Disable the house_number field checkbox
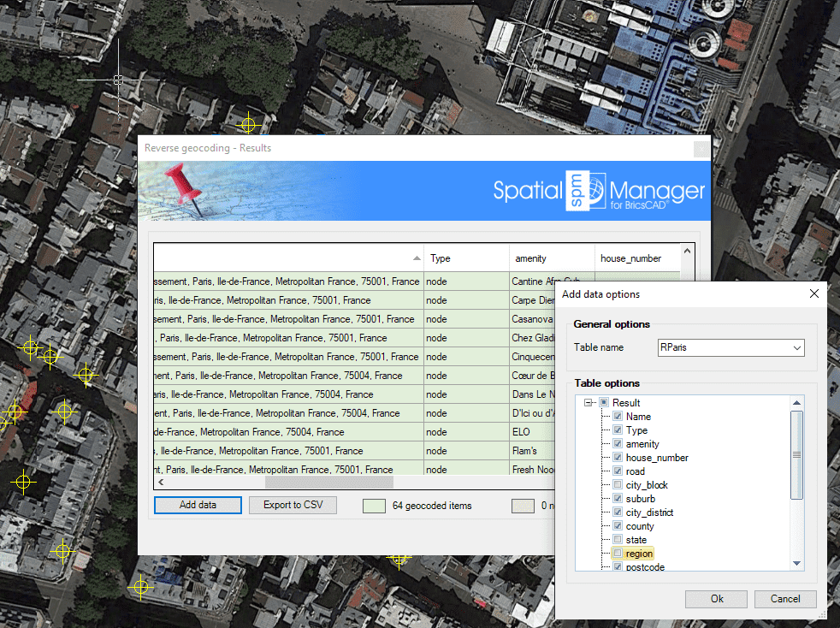Image resolution: width=840 pixels, height=628 pixels. [x=618, y=457]
